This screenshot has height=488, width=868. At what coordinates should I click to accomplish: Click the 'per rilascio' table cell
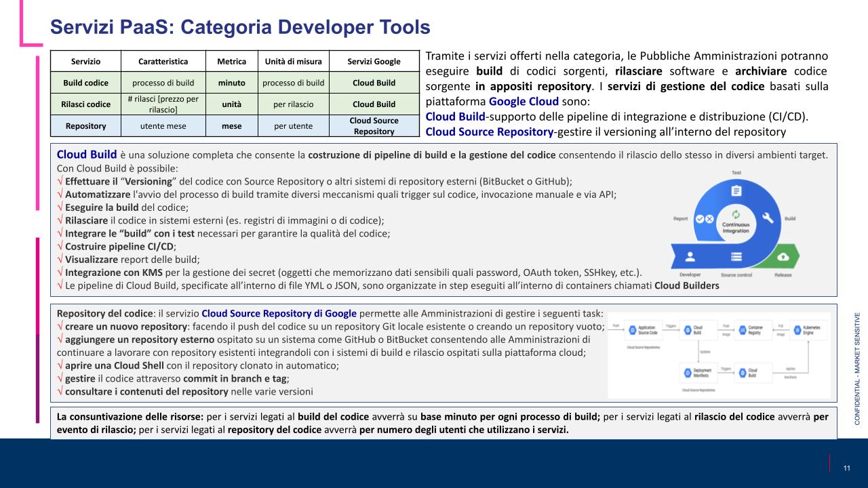coord(293,104)
